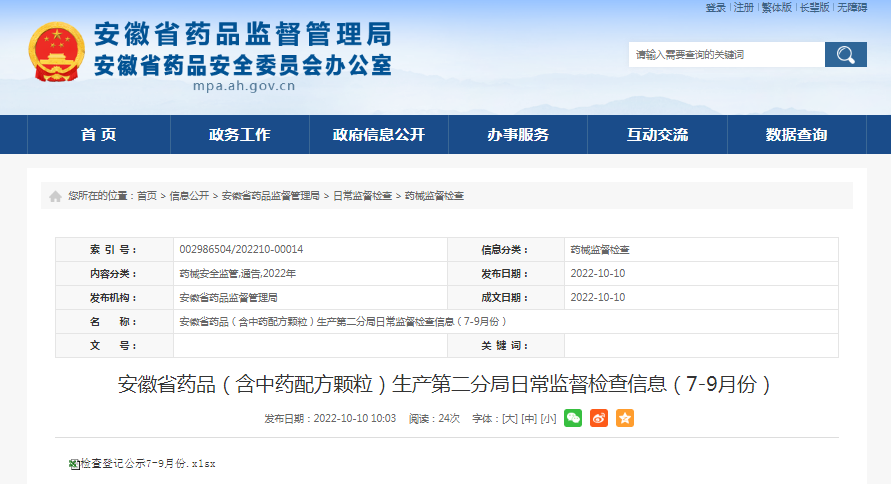The width and height of the screenshot is (891, 484).
Task: Click the 名称 row title text
Action: pos(343,322)
